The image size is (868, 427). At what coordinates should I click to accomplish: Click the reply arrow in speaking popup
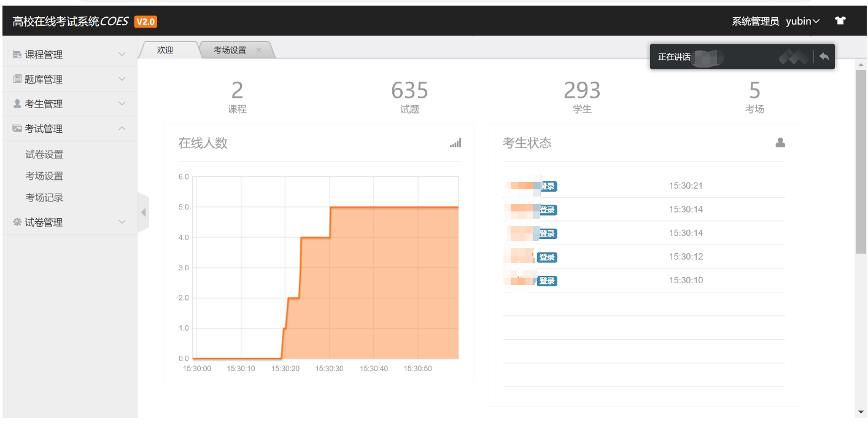point(824,57)
